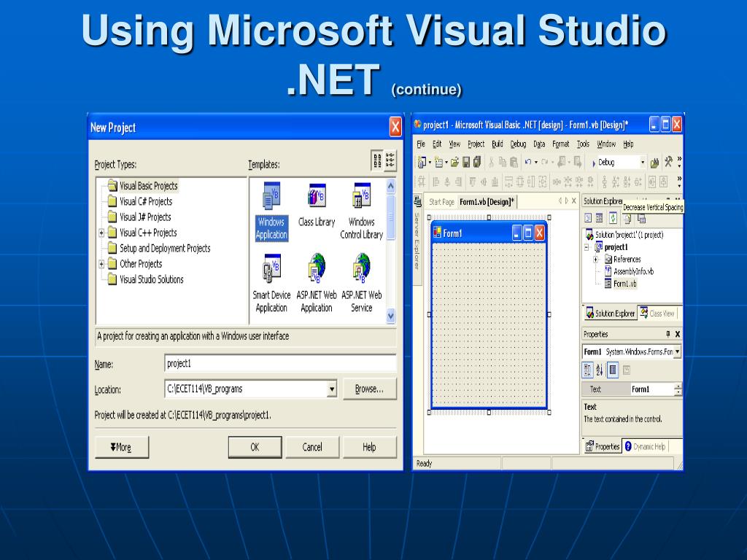
Task: Click the Save floppy disk icon
Action: point(466,163)
